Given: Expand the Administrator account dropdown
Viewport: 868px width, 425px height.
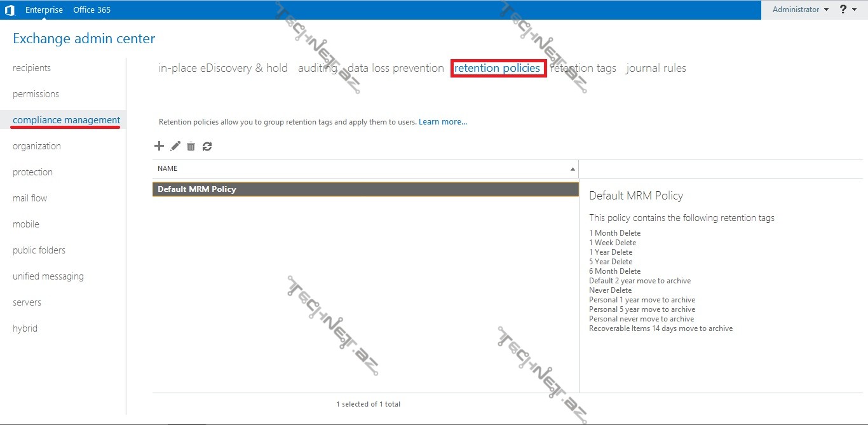Looking at the screenshot, I should click(x=800, y=10).
